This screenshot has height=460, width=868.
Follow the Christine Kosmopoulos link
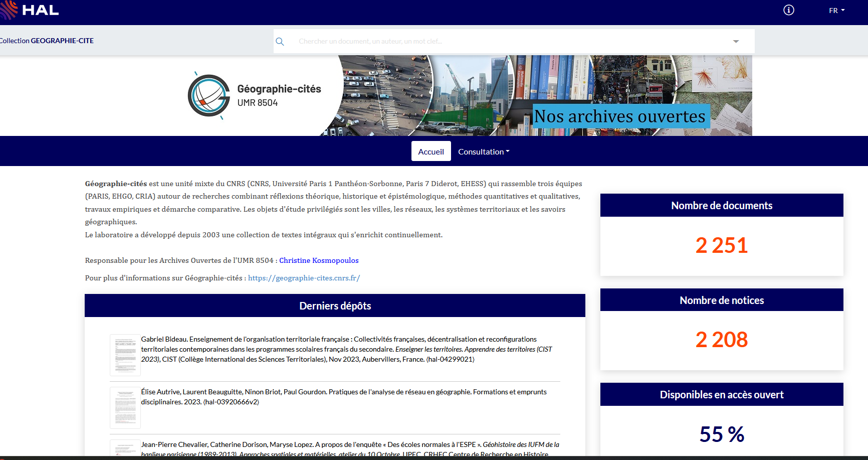(319, 260)
